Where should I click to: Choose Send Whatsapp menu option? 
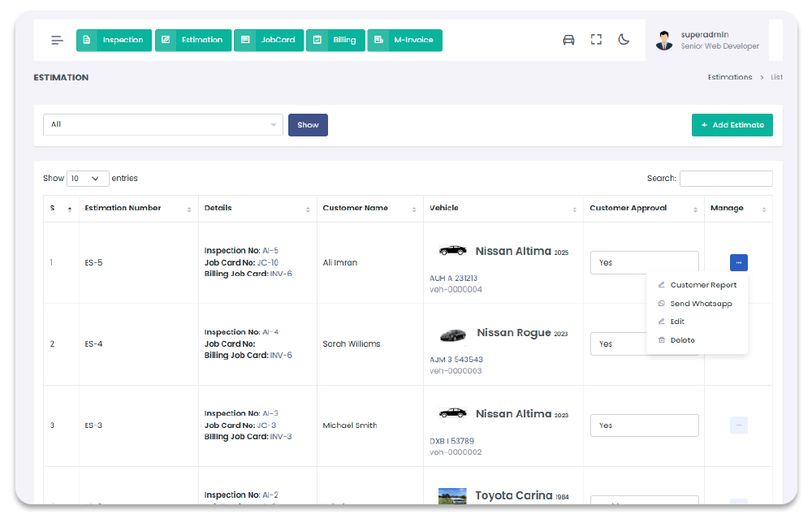point(701,304)
